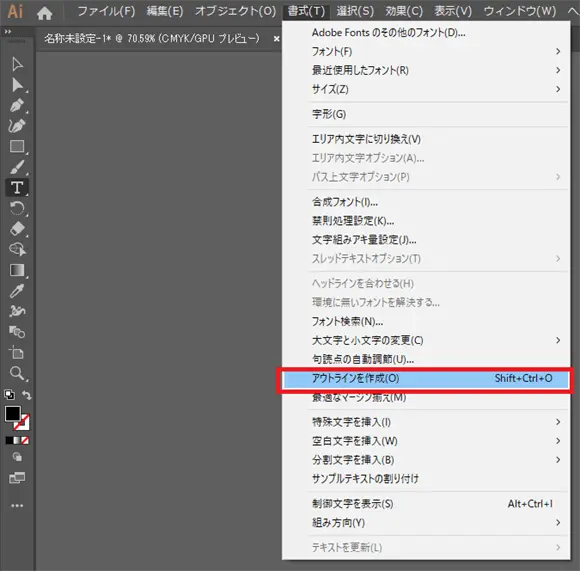Select the Type tool
This screenshot has height=571, width=580.
(x=17, y=187)
